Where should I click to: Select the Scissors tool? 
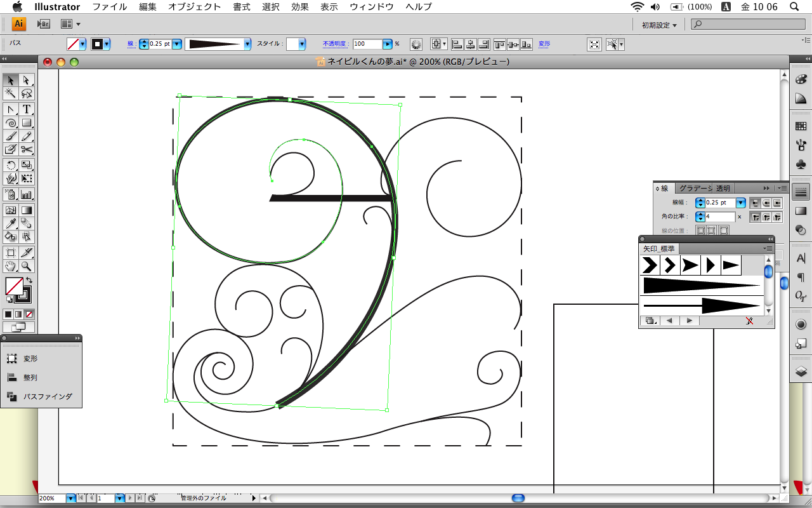(x=27, y=149)
